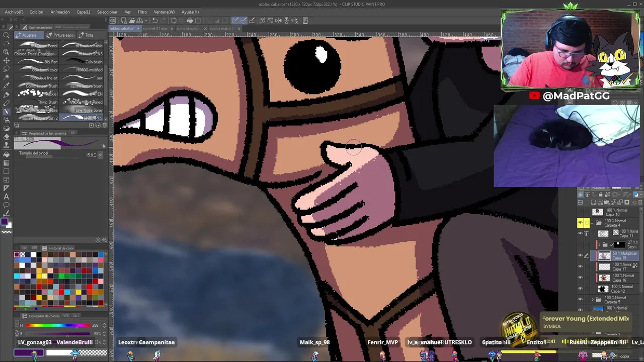Toggle tool property lock icon
Viewport: 644px width, 362px height.
(x=104, y=146)
